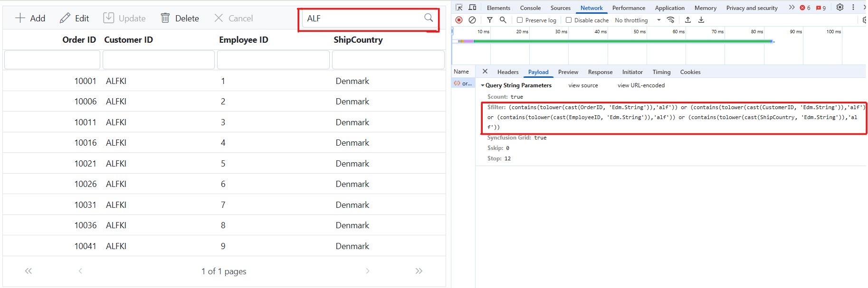Click the inspect element picker icon
Screen dimensions: 868x288
click(459, 8)
